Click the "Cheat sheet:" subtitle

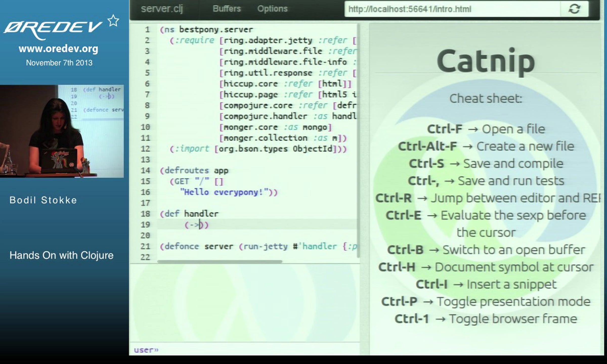click(486, 98)
